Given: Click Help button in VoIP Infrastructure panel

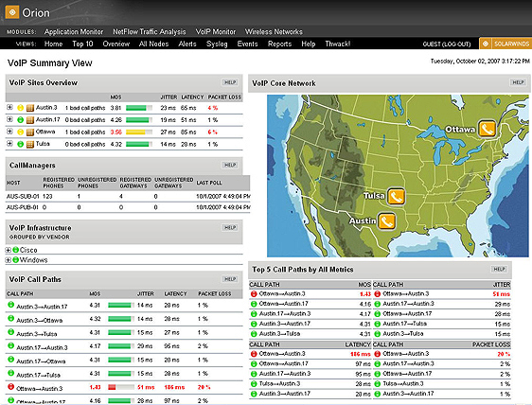Looking at the screenshot, I should pos(230,227).
